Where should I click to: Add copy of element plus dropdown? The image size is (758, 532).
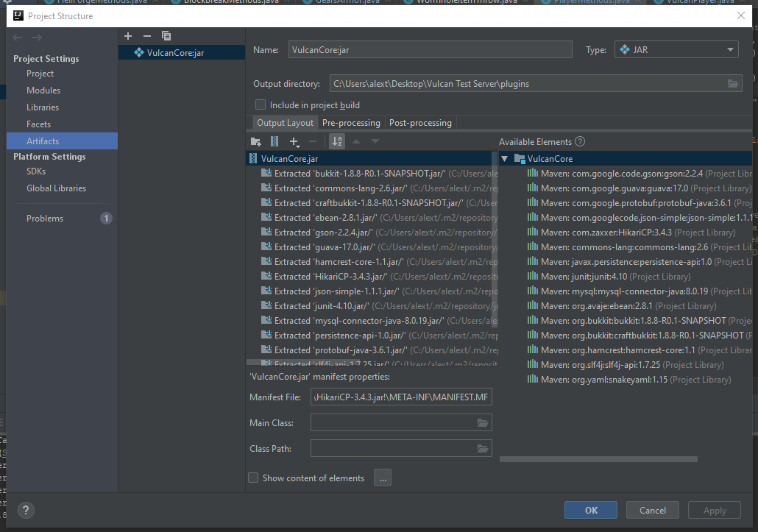pos(294,141)
